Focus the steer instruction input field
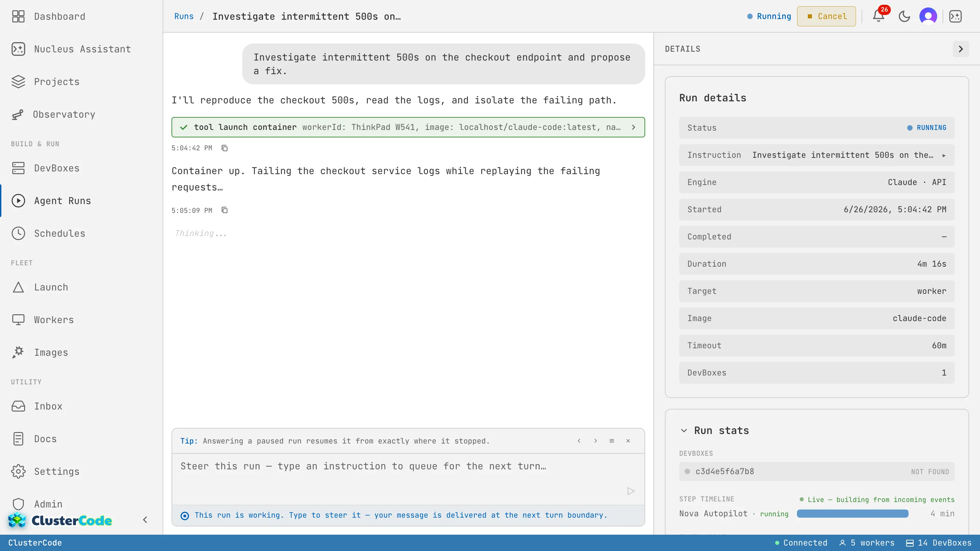980x551 pixels. (408, 479)
